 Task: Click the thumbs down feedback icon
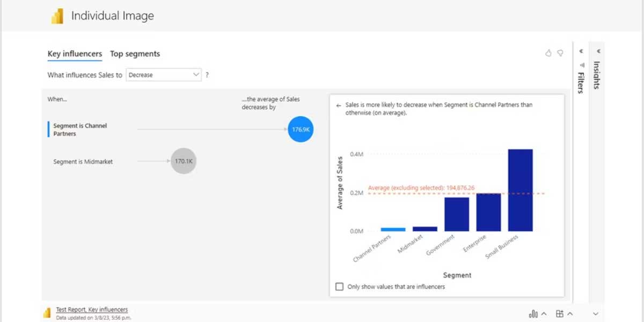click(x=560, y=53)
